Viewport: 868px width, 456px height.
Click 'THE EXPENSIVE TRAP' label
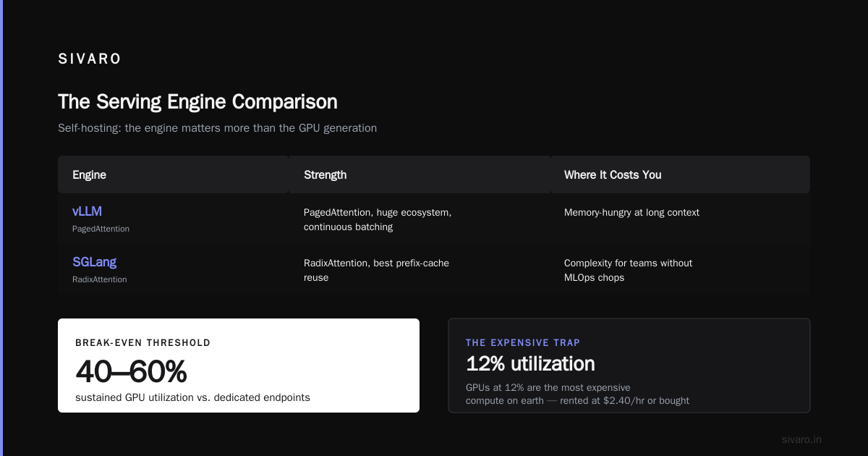(523, 343)
